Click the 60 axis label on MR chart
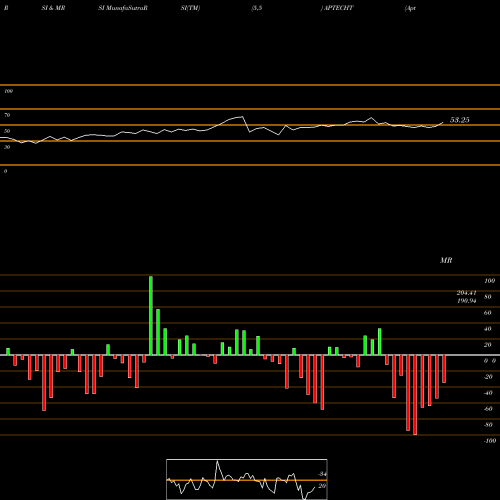Screen dimensions: 500x500 487,313
